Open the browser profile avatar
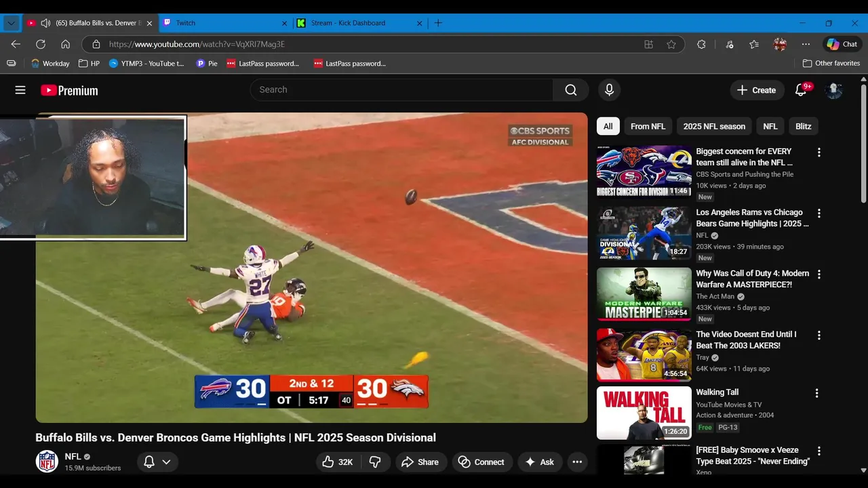The height and width of the screenshot is (488, 868). [x=780, y=44]
